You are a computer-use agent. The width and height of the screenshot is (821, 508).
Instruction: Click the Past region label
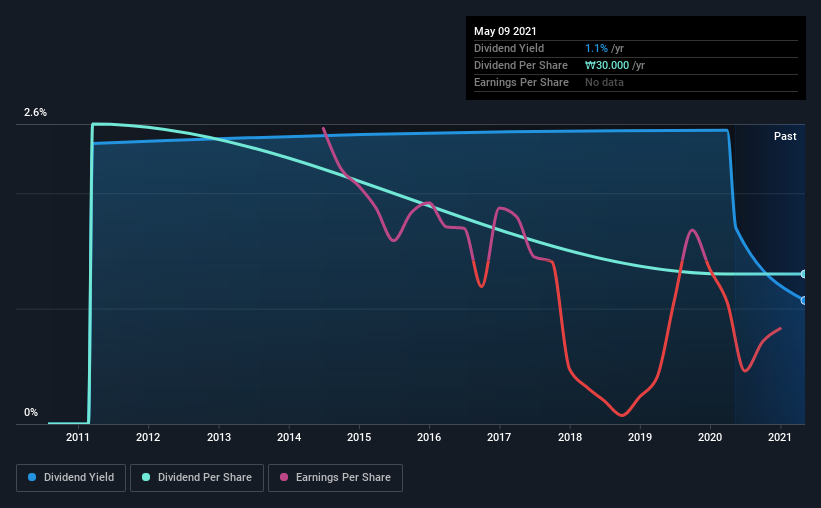(785, 136)
